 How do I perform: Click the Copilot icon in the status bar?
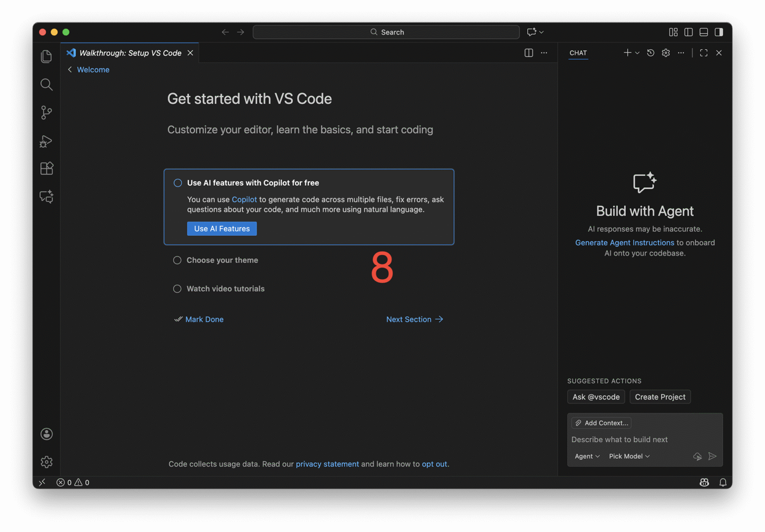(704, 482)
